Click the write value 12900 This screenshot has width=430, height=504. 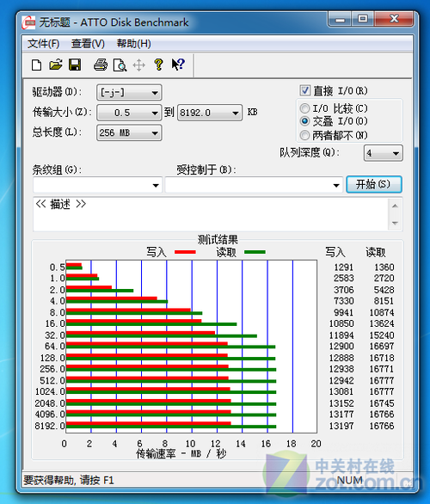click(x=341, y=347)
